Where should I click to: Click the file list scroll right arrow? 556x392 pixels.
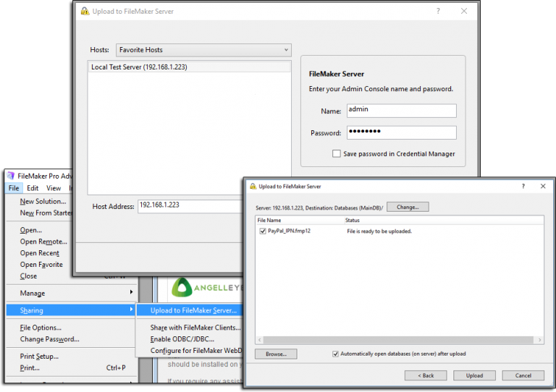(539, 340)
